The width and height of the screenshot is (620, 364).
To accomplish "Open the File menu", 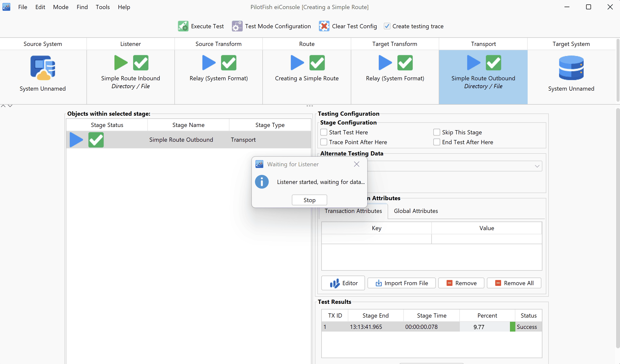I will (x=23, y=7).
